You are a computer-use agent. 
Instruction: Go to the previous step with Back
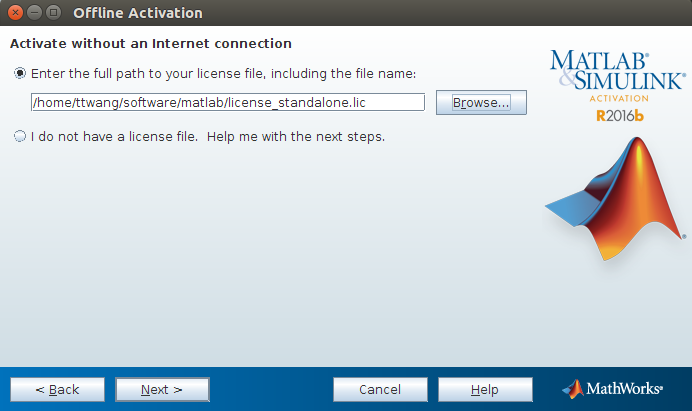(x=57, y=389)
